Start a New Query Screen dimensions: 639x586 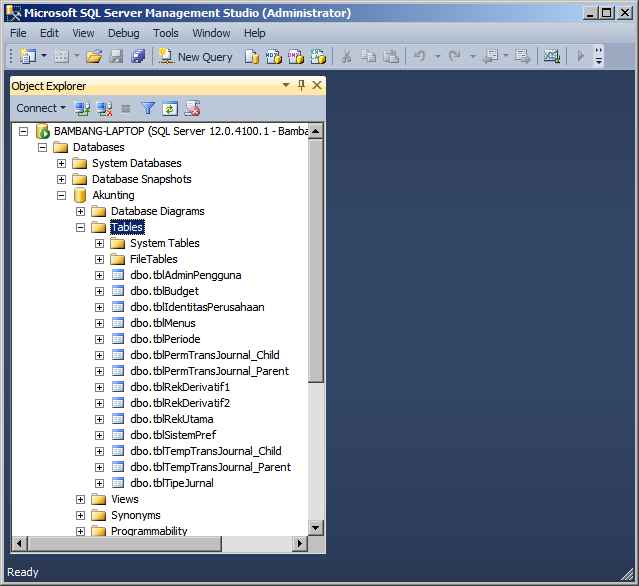pos(196,57)
